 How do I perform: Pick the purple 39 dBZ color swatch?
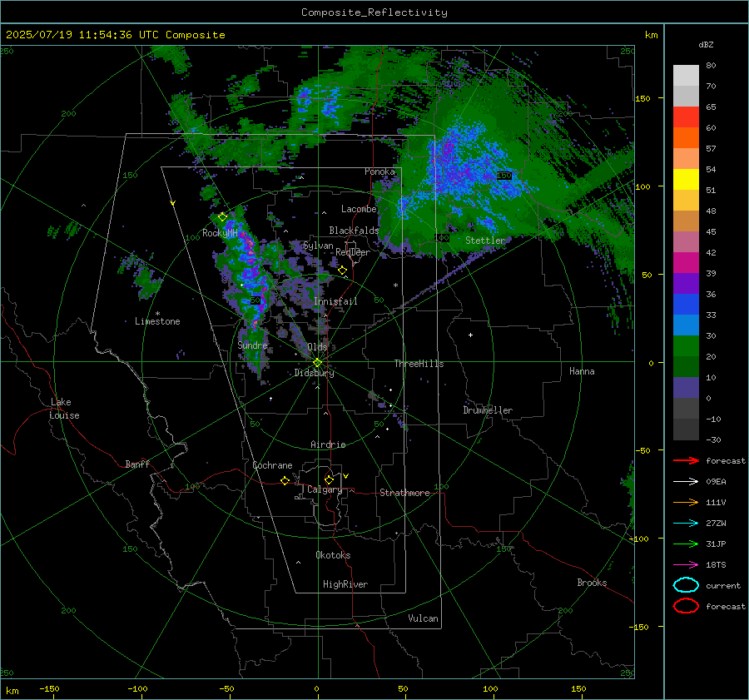pos(686,283)
